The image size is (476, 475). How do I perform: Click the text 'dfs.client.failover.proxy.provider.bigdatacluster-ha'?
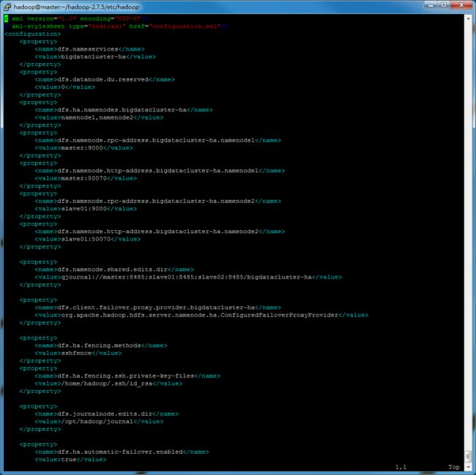156,307
